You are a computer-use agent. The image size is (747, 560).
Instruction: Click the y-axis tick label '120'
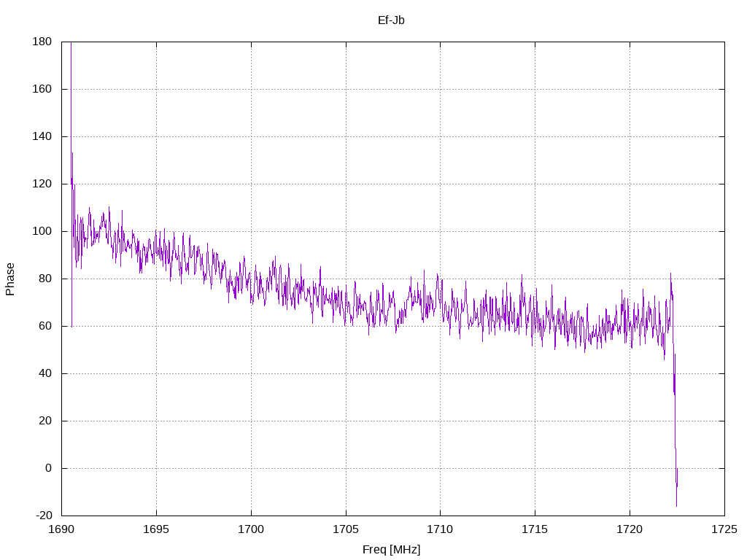tap(42, 184)
